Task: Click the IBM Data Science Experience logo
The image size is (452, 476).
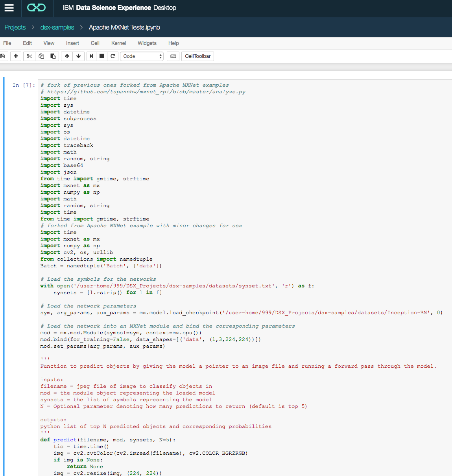Action: pos(36,8)
